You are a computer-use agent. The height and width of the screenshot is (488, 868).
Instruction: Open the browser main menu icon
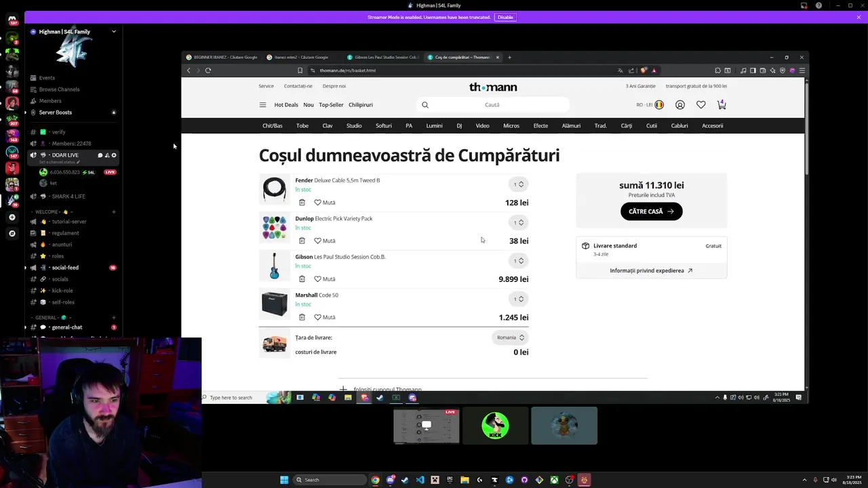pyautogui.click(x=802, y=70)
